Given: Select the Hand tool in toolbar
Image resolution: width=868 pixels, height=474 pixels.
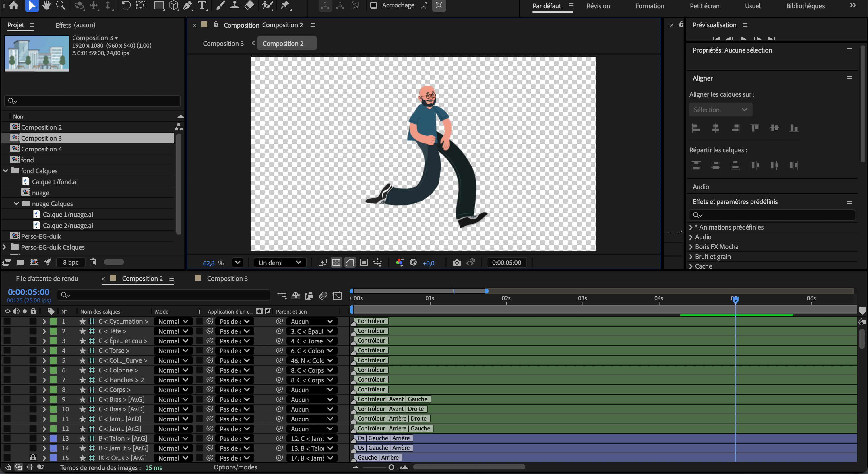Looking at the screenshot, I should (x=46, y=5).
